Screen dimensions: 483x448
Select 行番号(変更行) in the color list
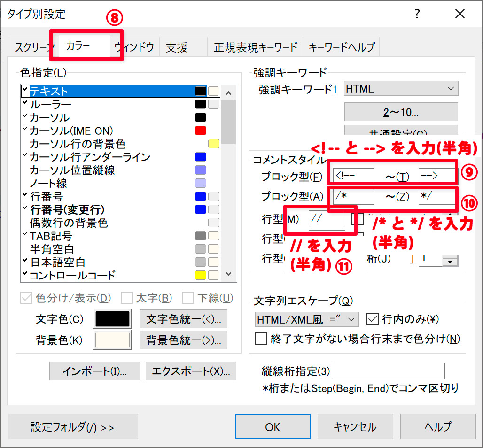coord(67,209)
